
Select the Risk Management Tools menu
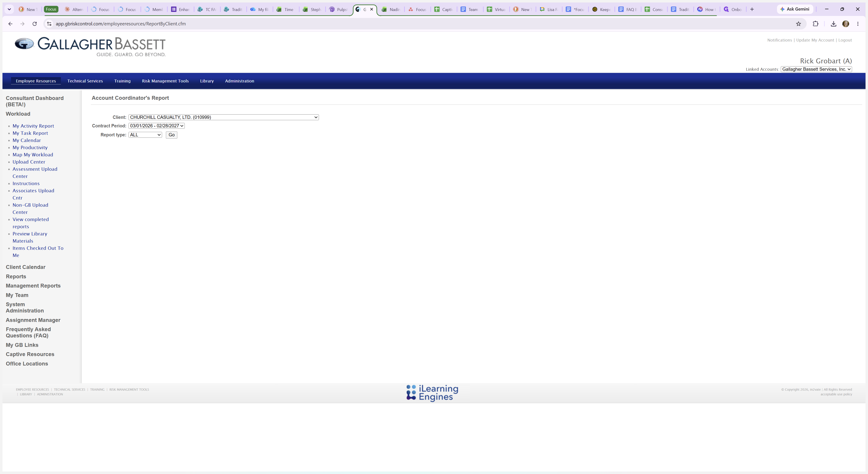(165, 81)
